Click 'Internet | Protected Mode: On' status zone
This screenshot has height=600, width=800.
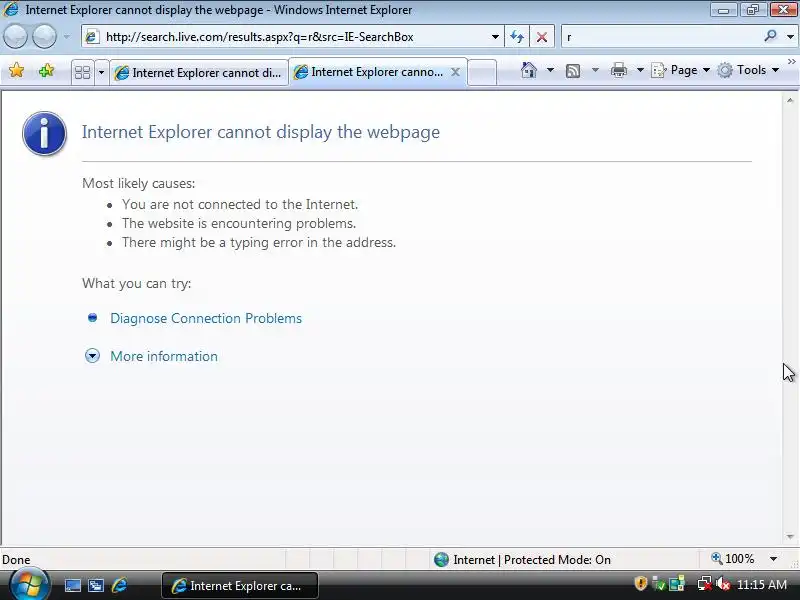(x=522, y=560)
